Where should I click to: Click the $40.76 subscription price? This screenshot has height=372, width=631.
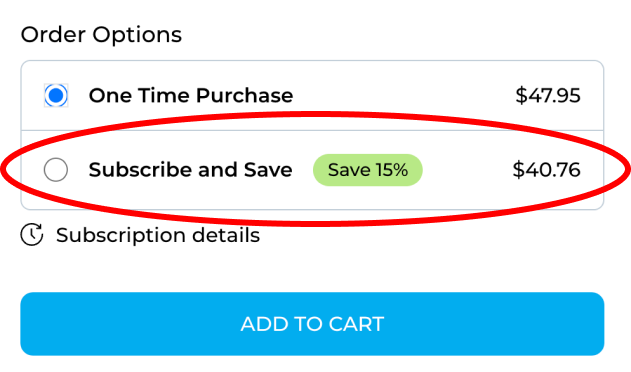pos(546,169)
